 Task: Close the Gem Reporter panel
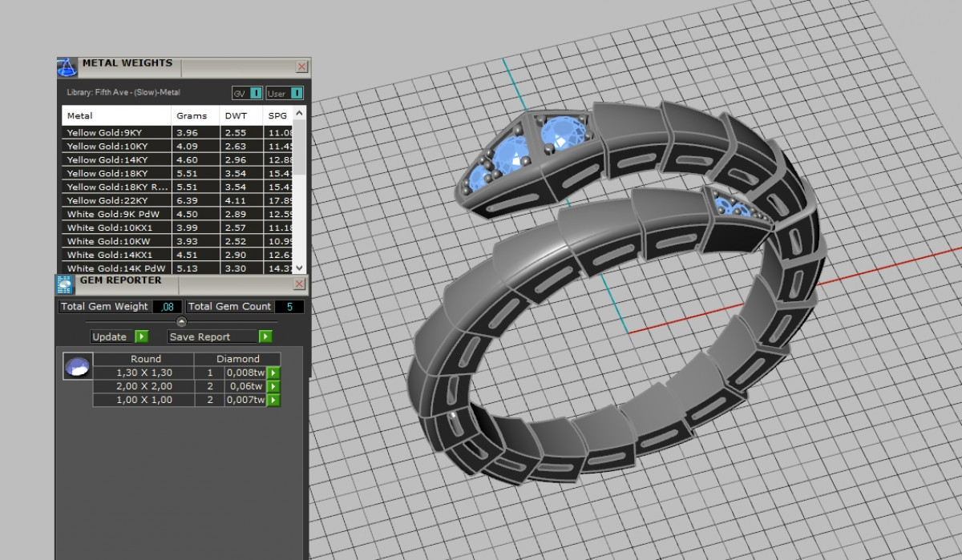300,284
